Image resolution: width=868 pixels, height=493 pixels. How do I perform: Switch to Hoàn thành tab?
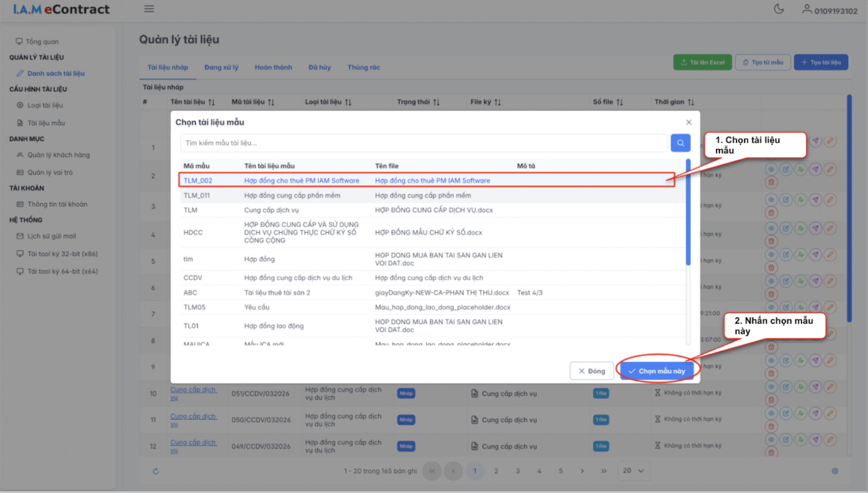point(273,67)
